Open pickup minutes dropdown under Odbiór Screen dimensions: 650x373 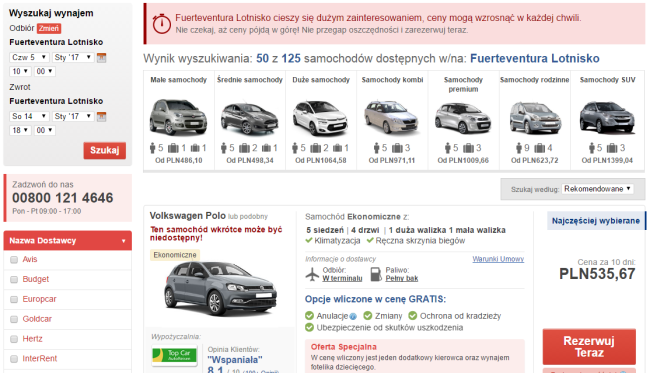(45, 71)
